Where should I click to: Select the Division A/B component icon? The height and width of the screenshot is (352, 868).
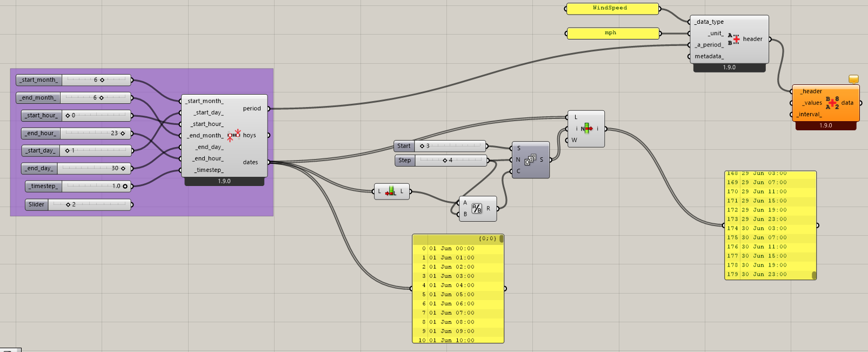[x=476, y=208]
